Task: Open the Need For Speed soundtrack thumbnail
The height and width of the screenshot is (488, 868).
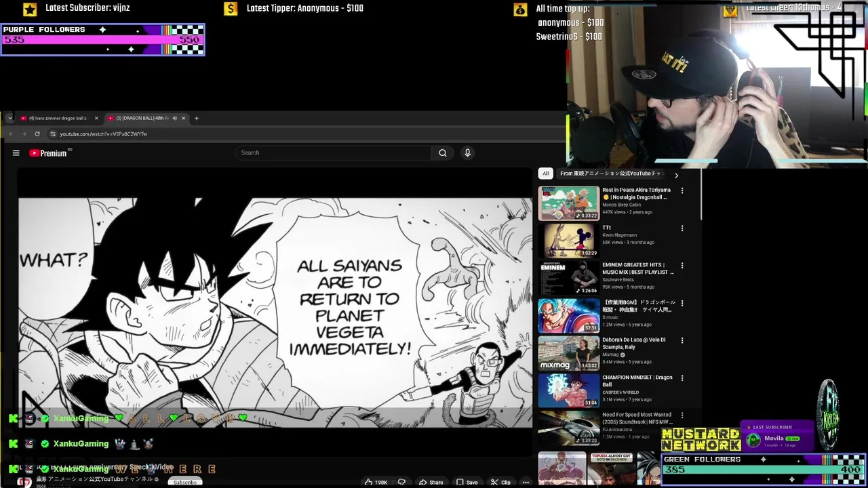Action: coord(569,428)
